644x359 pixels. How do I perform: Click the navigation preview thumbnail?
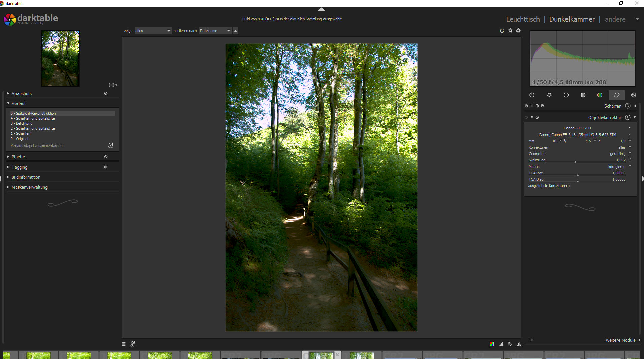pyautogui.click(x=60, y=58)
